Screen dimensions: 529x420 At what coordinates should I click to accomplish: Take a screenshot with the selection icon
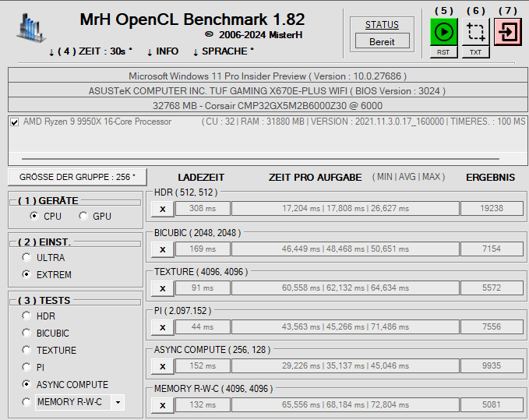coord(476,32)
